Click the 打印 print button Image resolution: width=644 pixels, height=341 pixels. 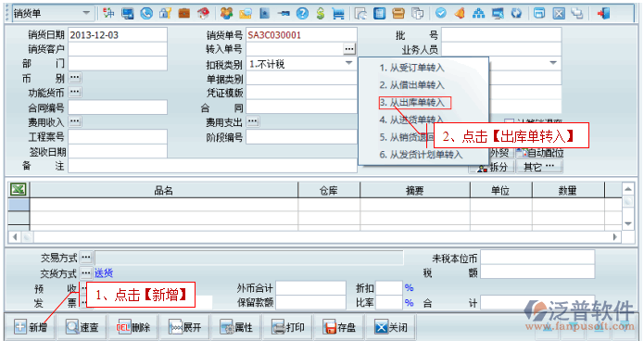289,327
